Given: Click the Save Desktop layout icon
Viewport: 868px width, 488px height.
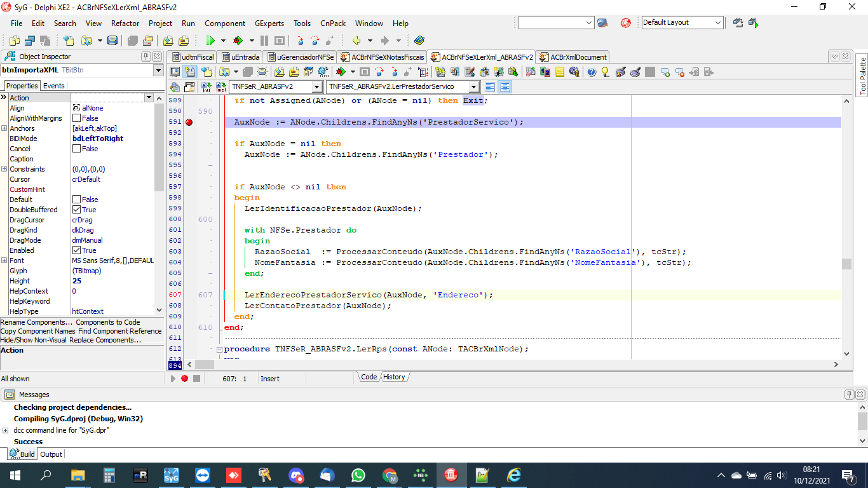Looking at the screenshot, I should click(x=738, y=23).
